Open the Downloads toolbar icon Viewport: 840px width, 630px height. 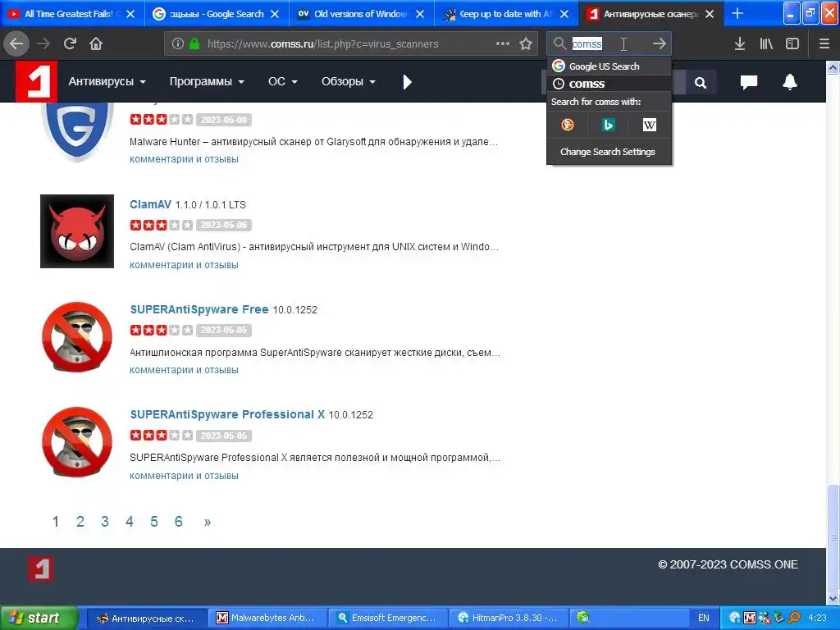pyautogui.click(x=740, y=44)
